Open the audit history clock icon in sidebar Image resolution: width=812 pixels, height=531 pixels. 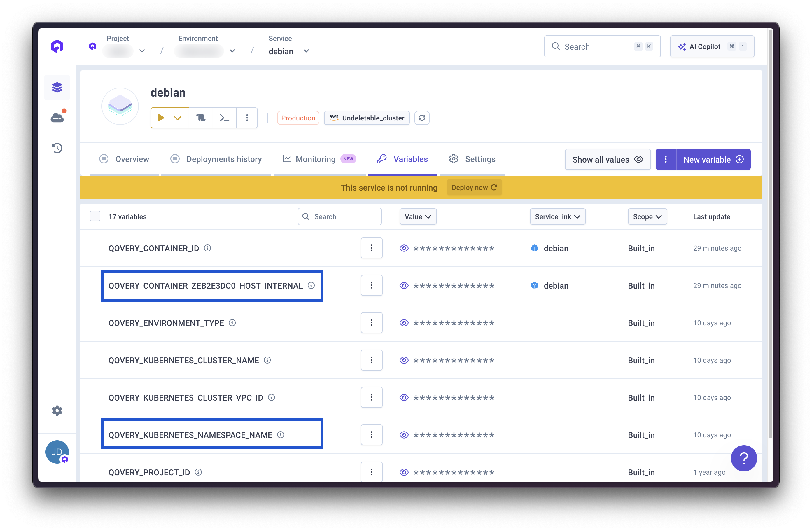click(x=57, y=148)
